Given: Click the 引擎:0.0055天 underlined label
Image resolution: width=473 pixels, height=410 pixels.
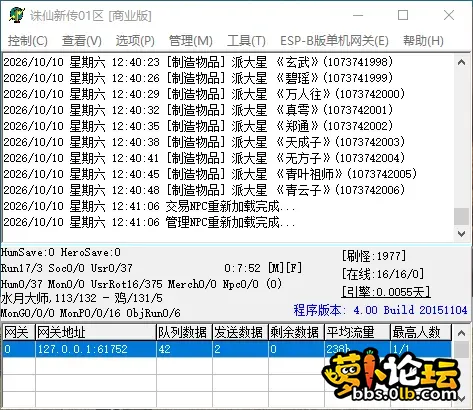Looking at the screenshot, I should tap(386, 292).
